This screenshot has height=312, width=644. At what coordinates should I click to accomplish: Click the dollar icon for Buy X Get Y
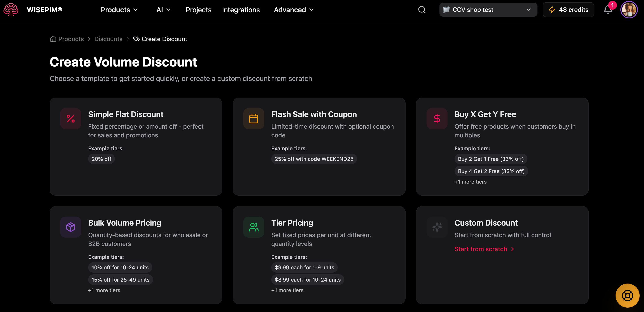click(x=437, y=119)
